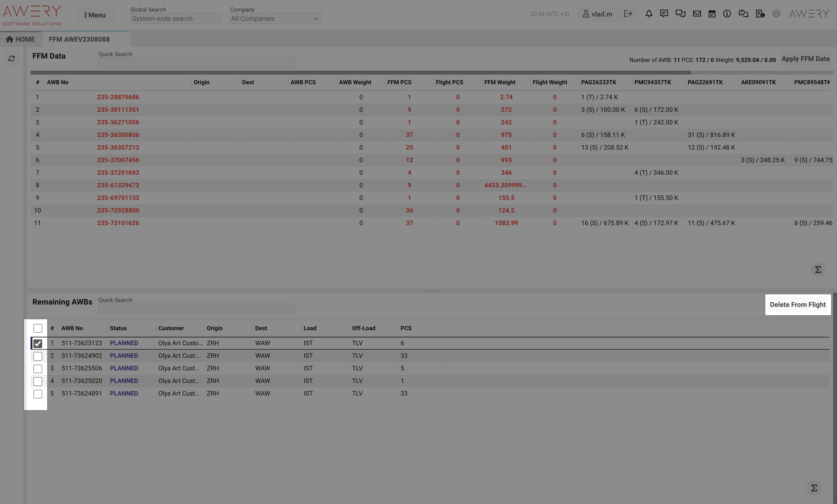This screenshot has width=837, height=504.
Task: Open the mail envelope icon
Action: coord(697,14)
